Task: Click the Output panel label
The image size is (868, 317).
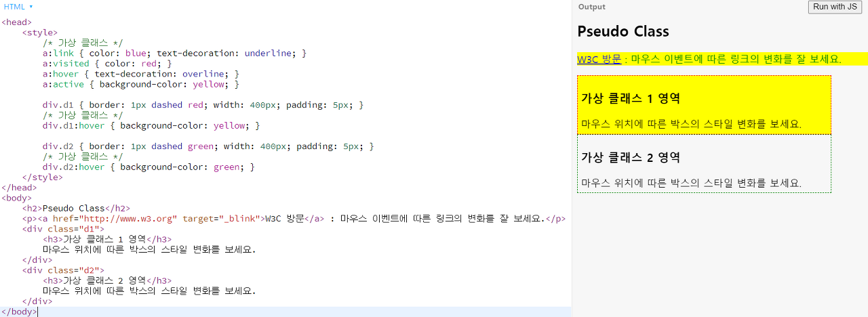Action: click(591, 7)
